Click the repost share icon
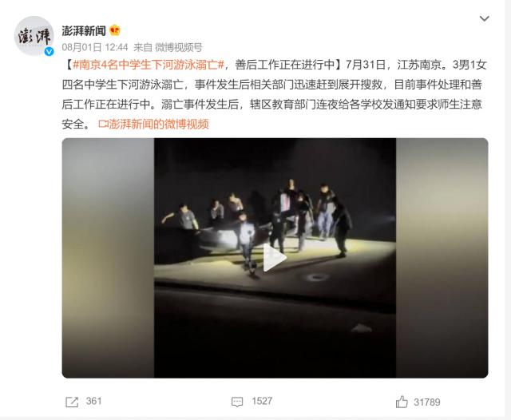 pos(72,402)
